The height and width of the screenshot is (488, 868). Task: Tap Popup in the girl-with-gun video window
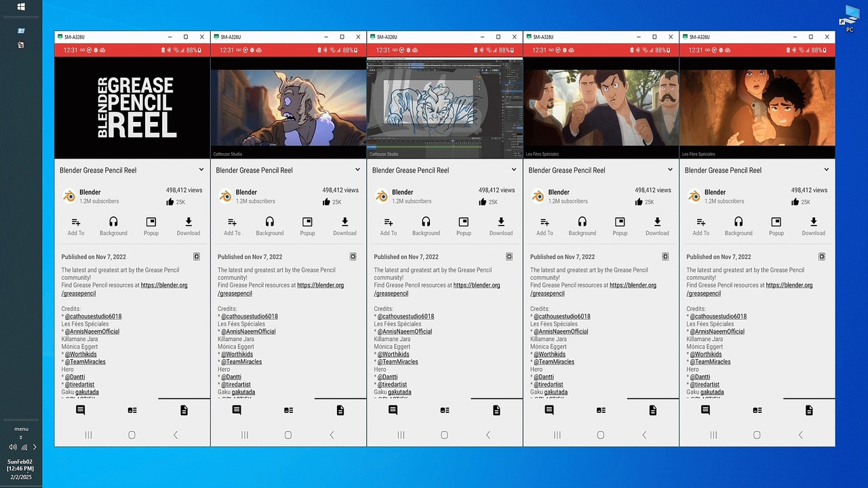pos(776,226)
